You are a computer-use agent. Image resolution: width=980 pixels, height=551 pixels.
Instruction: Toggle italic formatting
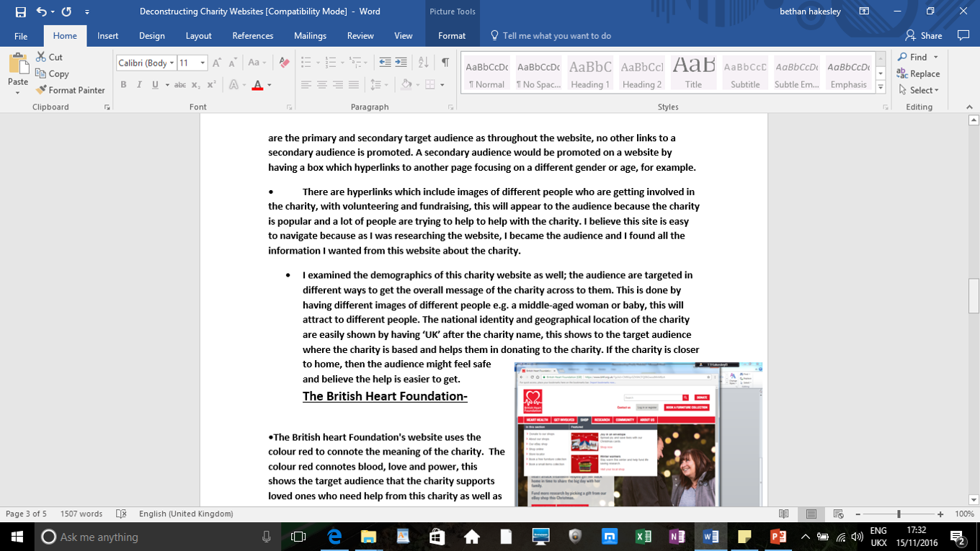(x=139, y=85)
